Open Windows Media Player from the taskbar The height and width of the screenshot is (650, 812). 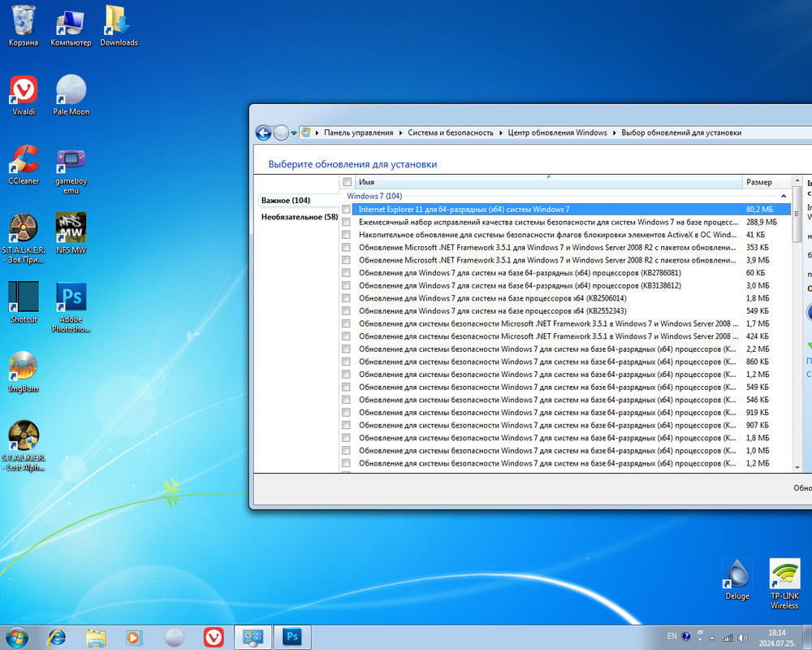[134, 637]
